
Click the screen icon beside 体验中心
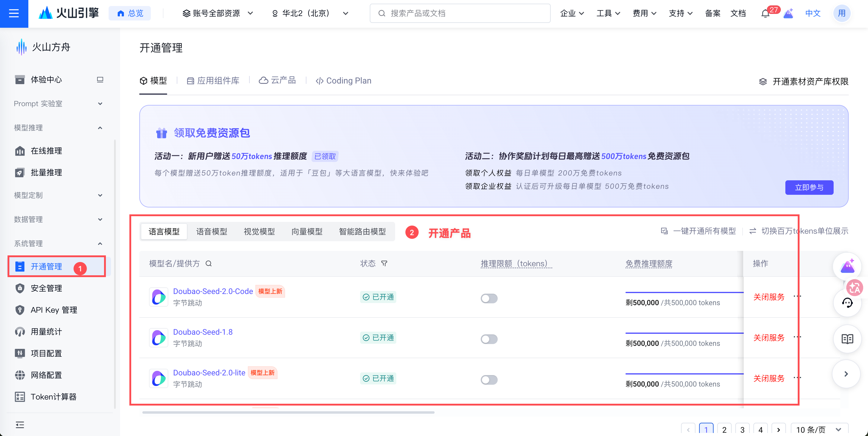(x=100, y=80)
